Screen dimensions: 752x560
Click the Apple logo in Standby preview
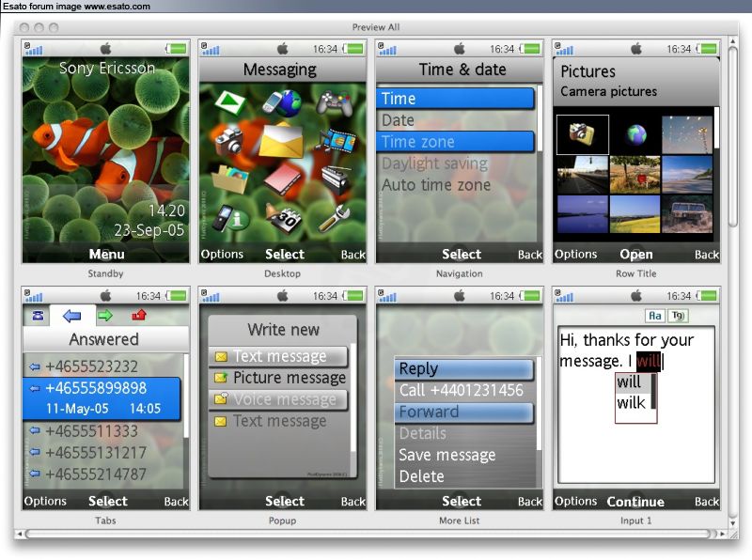[x=106, y=48]
